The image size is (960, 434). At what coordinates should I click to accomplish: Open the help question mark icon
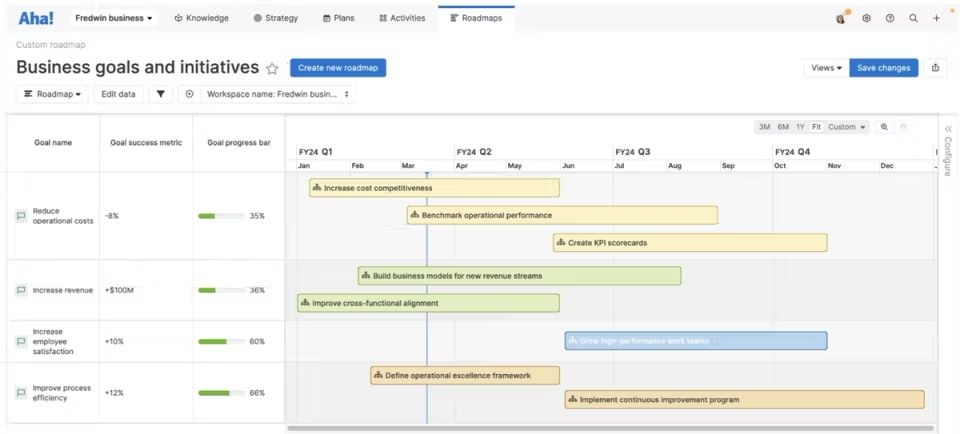[889, 18]
